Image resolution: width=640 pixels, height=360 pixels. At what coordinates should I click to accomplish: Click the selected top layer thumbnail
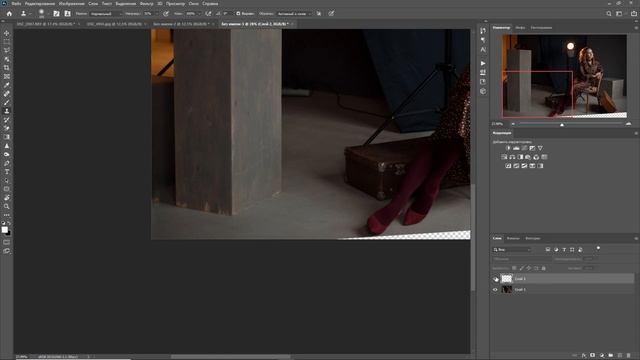[x=507, y=279]
